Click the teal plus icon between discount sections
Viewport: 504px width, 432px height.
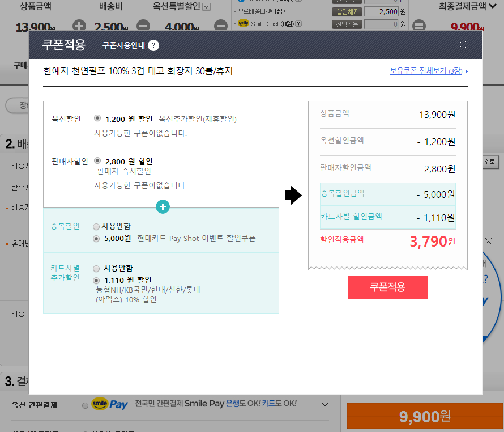[163, 207]
